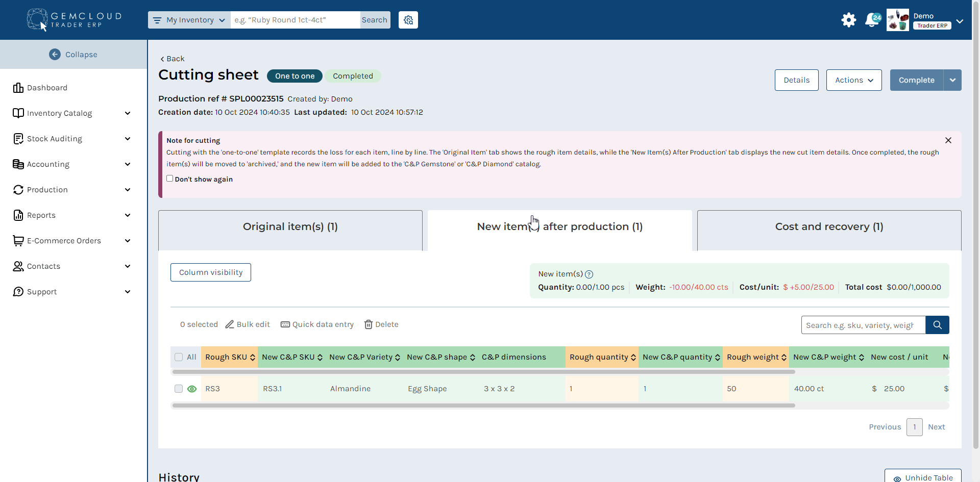Click the lower table horizontal scrollbar

(x=484, y=405)
